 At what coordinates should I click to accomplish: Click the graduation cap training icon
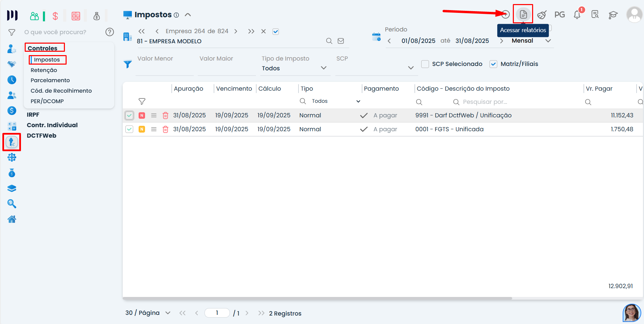pyautogui.click(x=613, y=15)
